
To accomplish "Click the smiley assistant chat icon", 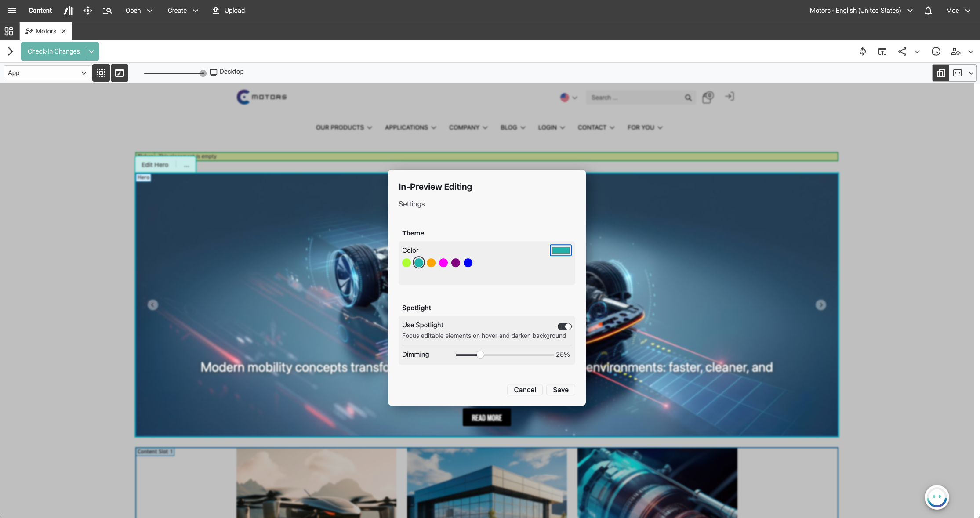I will pos(936,497).
